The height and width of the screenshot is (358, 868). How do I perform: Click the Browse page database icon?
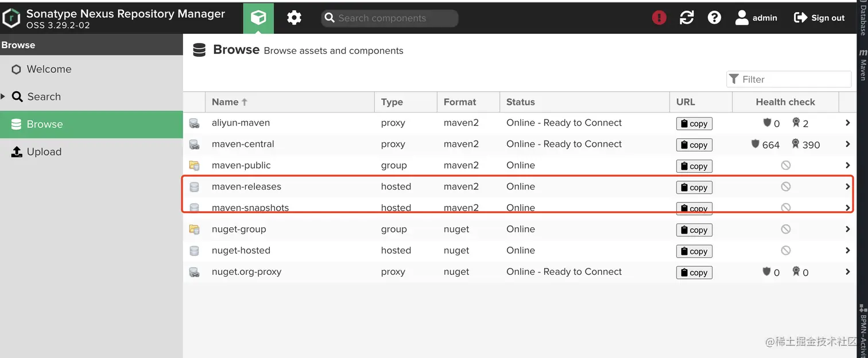(199, 50)
